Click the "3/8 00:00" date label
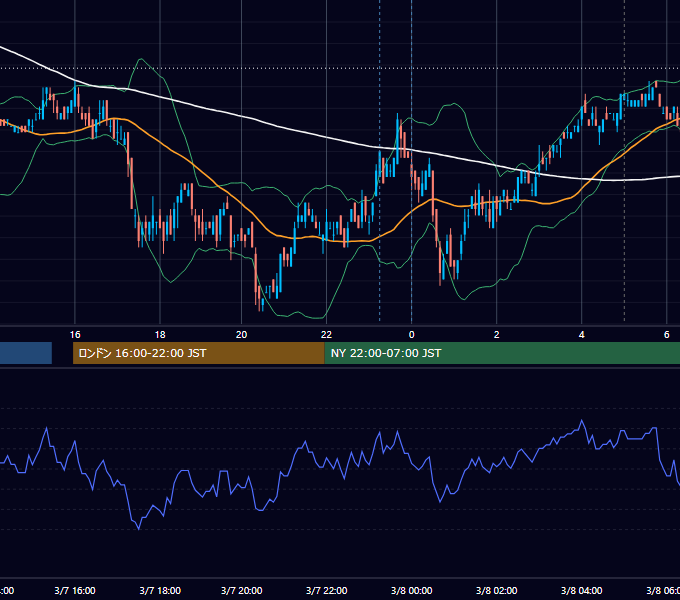The height and width of the screenshot is (600, 680). tap(412, 590)
